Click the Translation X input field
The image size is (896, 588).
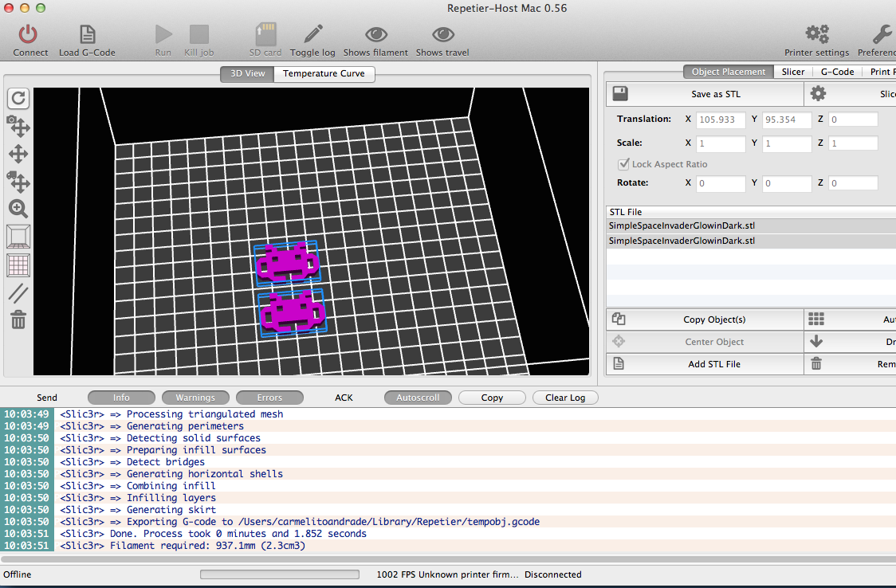click(x=721, y=120)
